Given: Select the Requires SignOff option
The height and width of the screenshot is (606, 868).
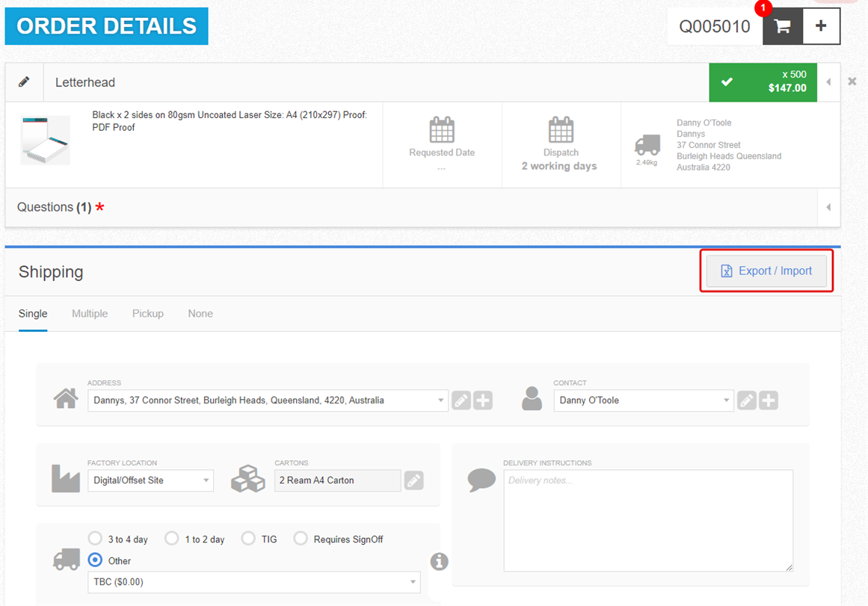Looking at the screenshot, I should [301, 539].
